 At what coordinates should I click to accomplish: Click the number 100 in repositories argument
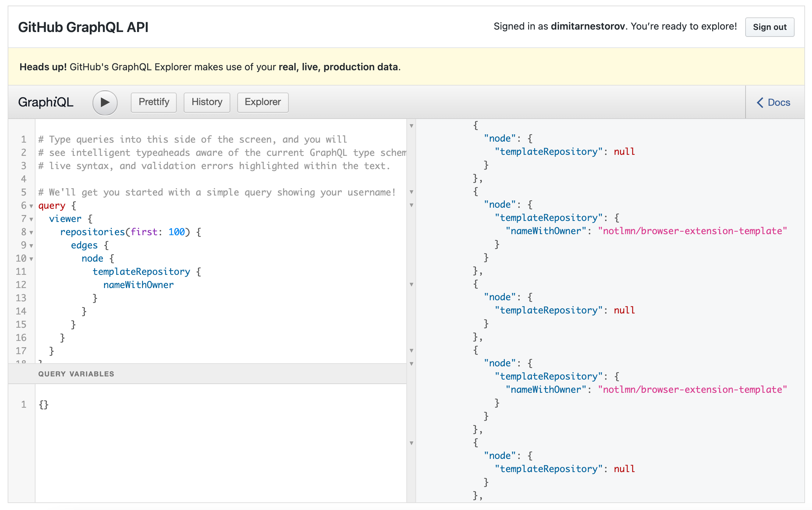coord(176,232)
